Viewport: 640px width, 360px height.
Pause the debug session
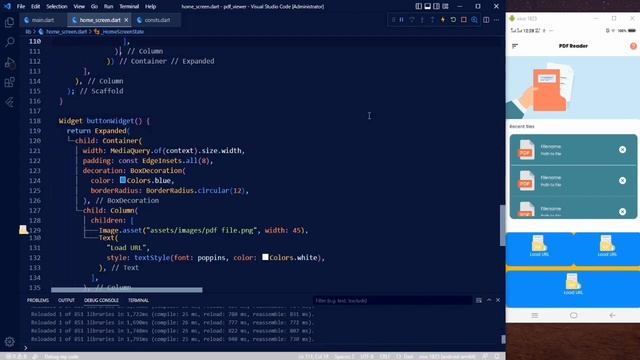pyautogui.click(x=402, y=20)
